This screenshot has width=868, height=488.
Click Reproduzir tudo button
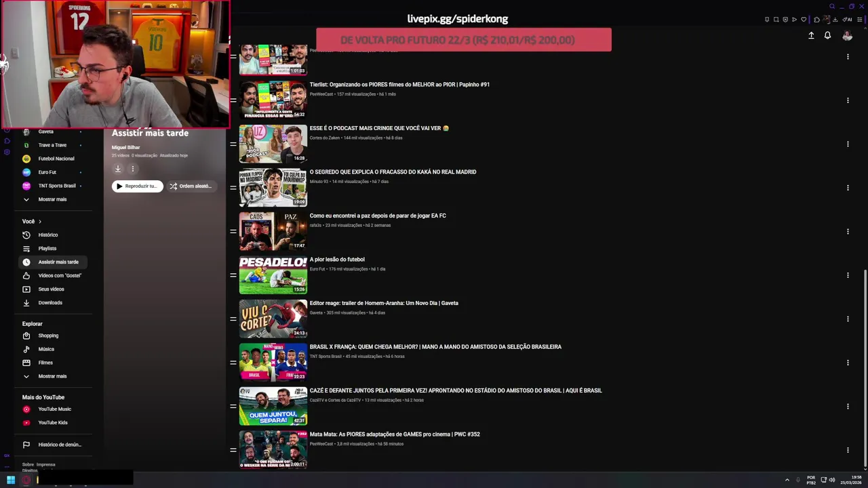pos(138,186)
